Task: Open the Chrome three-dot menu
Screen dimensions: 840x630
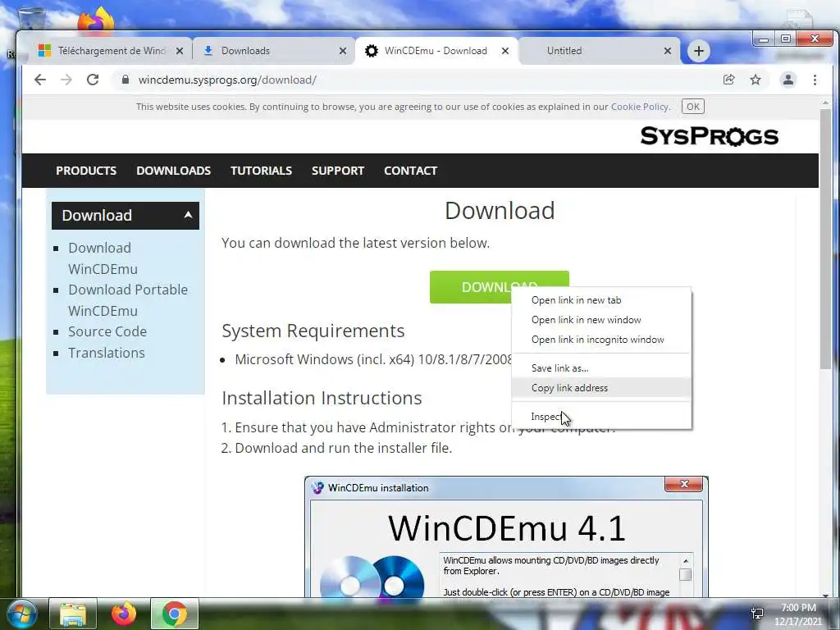Action: (815, 80)
